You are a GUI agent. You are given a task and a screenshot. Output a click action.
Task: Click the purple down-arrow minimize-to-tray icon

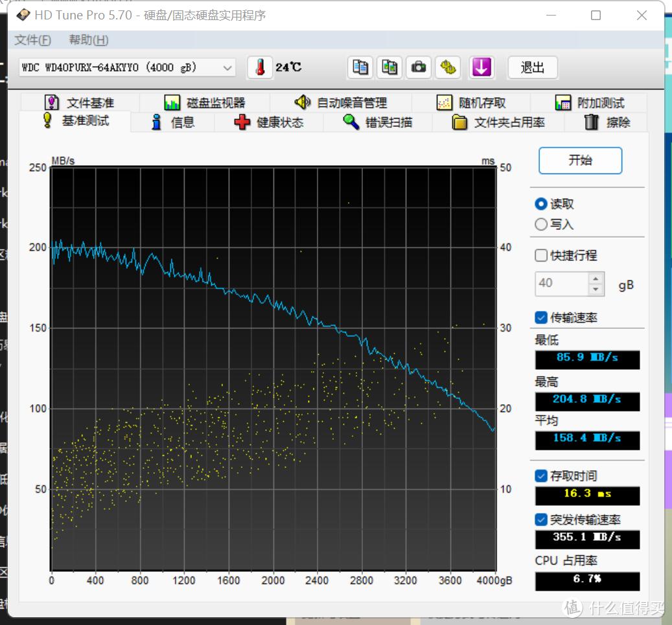coord(481,67)
